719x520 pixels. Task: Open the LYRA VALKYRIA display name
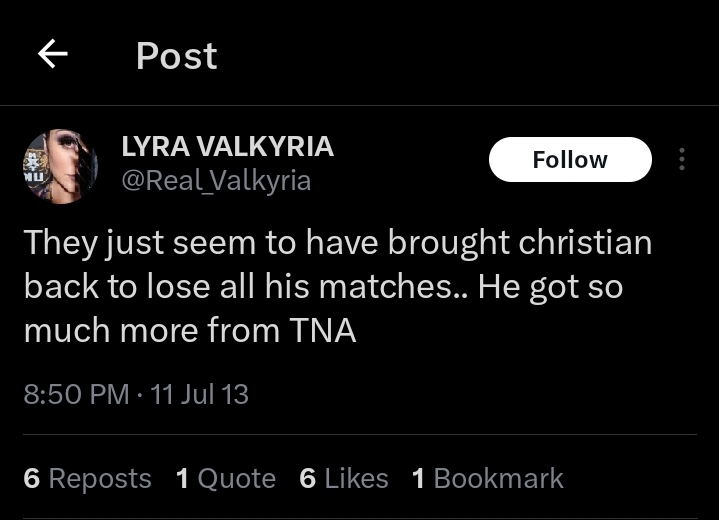coord(227,147)
